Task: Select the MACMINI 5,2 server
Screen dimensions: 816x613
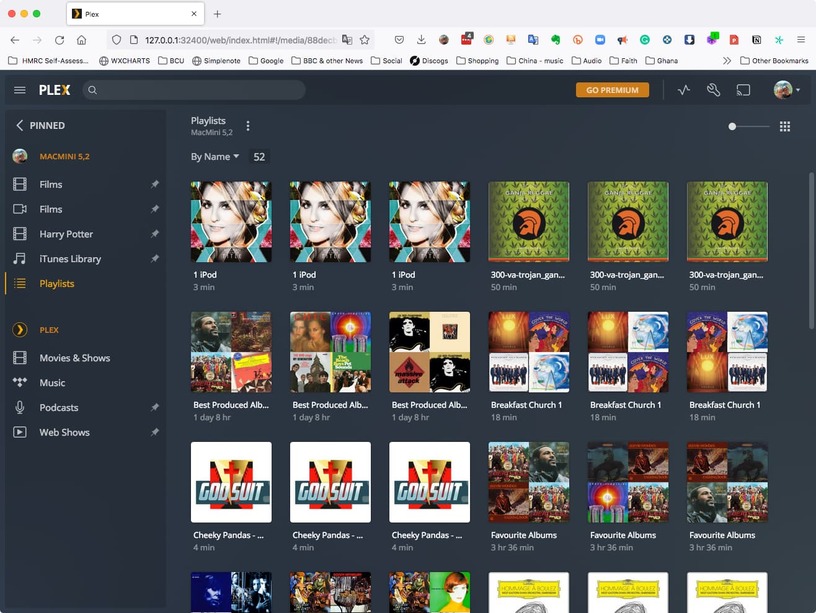Action: (65, 156)
